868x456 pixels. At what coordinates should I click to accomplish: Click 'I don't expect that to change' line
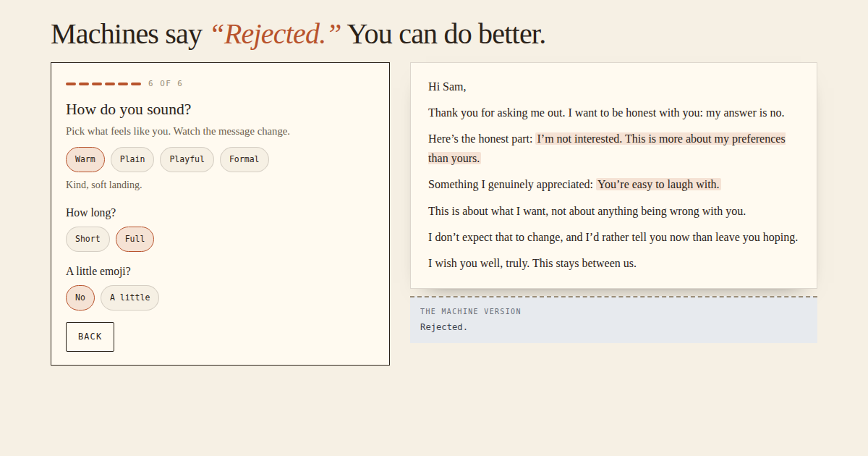(613, 237)
